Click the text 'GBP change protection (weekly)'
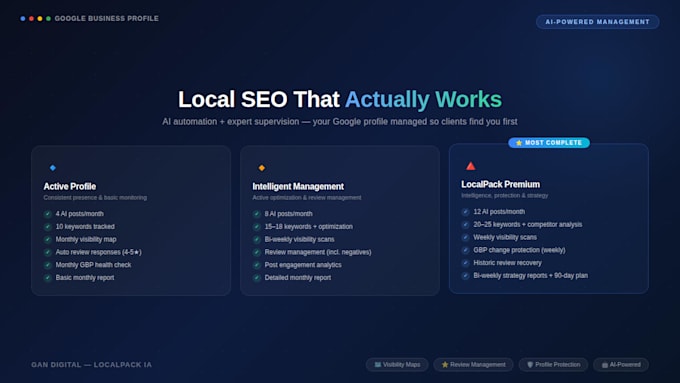The height and width of the screenshot is (383, 680). pos(519,250)
